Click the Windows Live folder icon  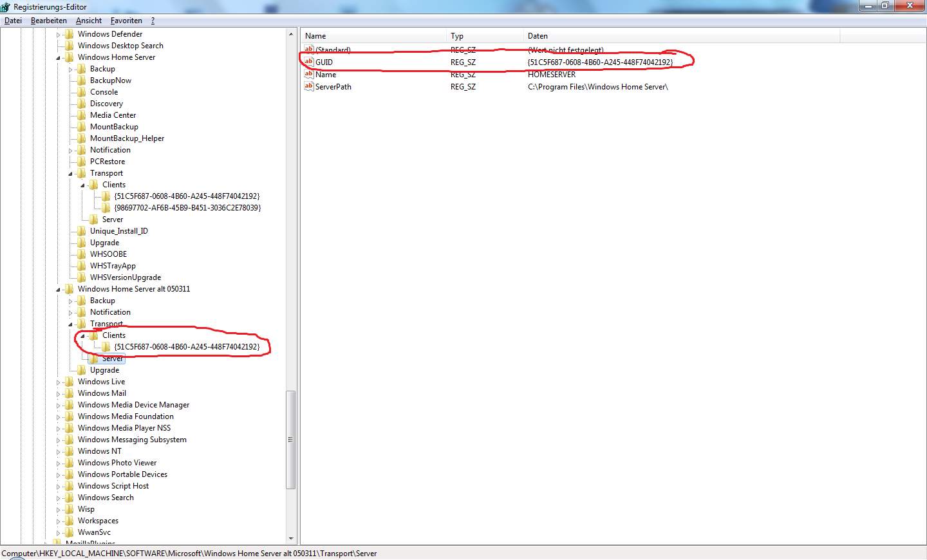pyautogui.click(x=70, y=382)
